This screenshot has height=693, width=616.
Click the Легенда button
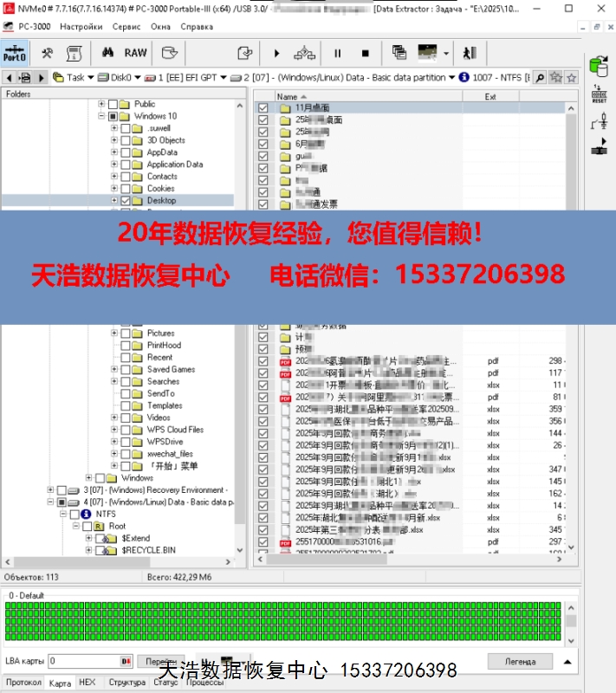click(x=520, y=661)
